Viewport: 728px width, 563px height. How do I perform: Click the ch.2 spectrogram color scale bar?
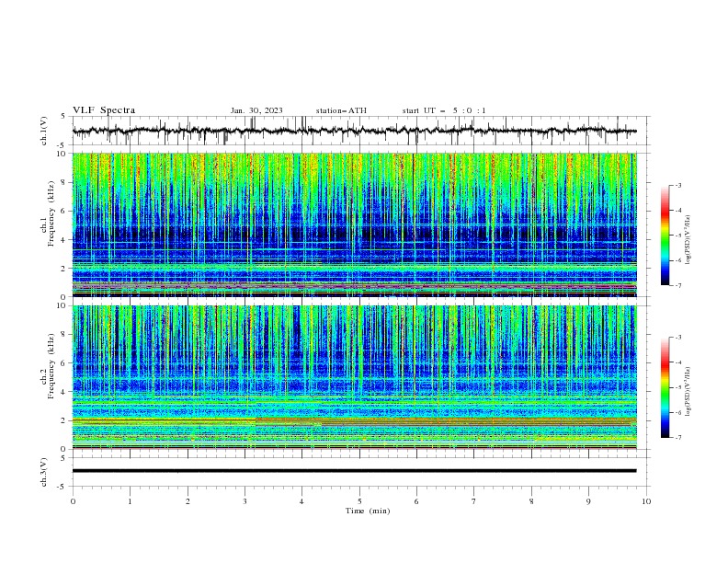coord(665,387)
